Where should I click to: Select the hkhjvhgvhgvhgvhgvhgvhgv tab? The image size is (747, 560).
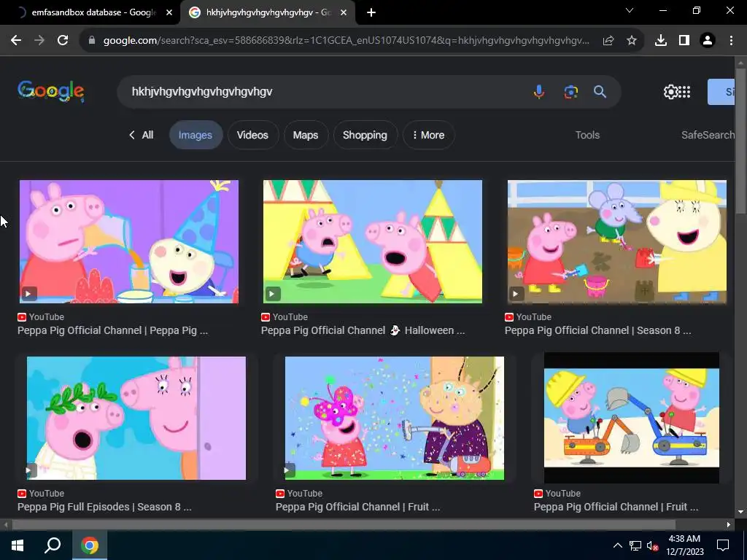[x=268, y=12]
